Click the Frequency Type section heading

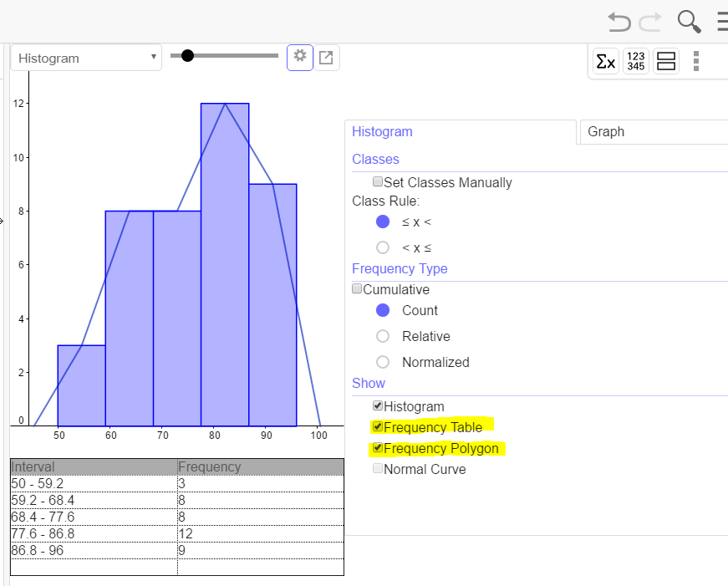coord(400,269)
